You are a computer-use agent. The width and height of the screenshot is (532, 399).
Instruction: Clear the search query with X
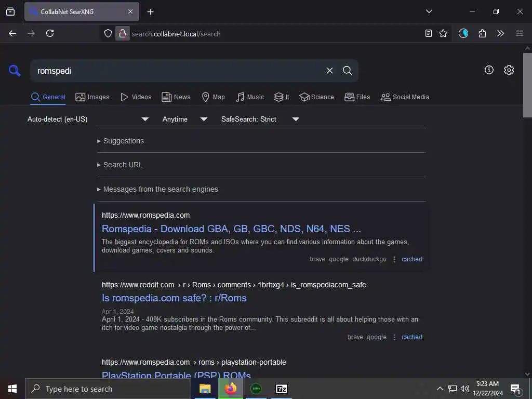point(329,71)
